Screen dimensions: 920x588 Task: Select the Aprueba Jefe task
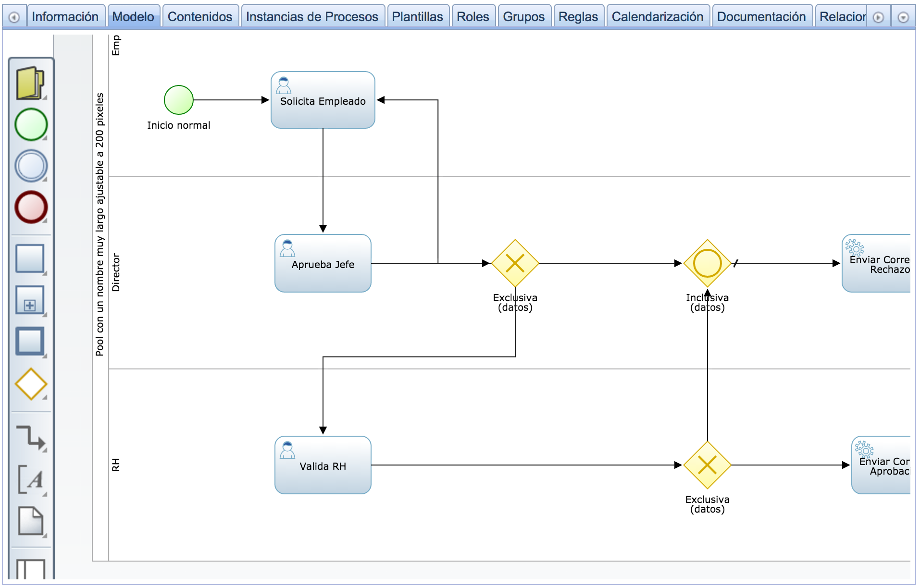tap(323, 263)
